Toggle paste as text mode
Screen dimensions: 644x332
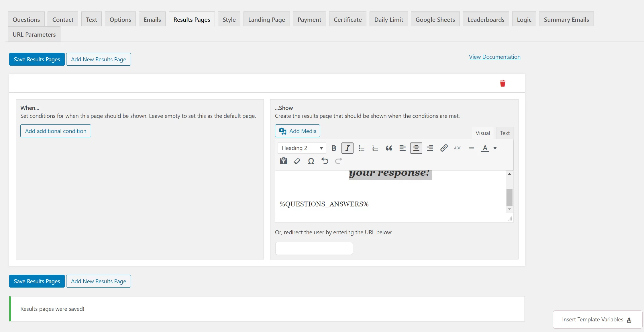point(284,161)
